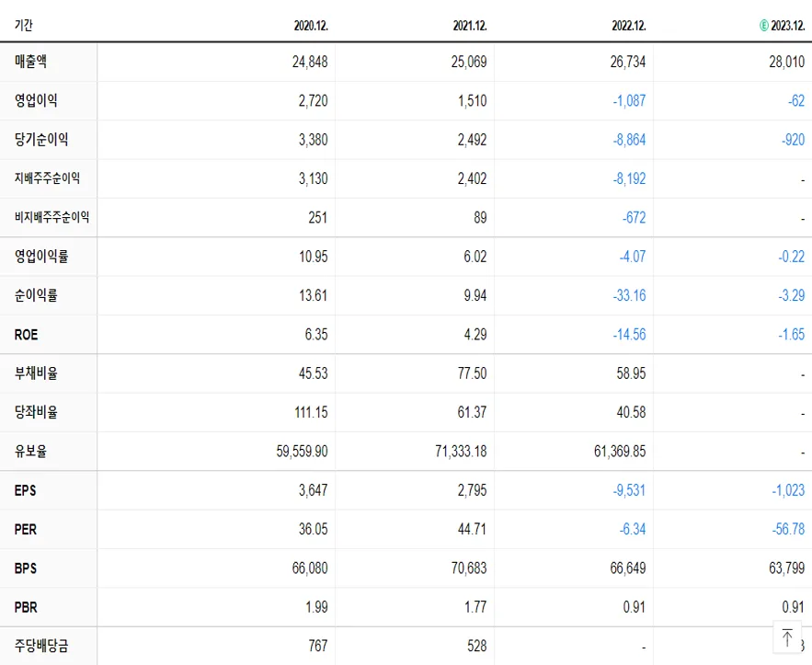The height and width of the screenshot is (665, 812).
Task: Click operating margin value -4.07
Action: (633, 257)
